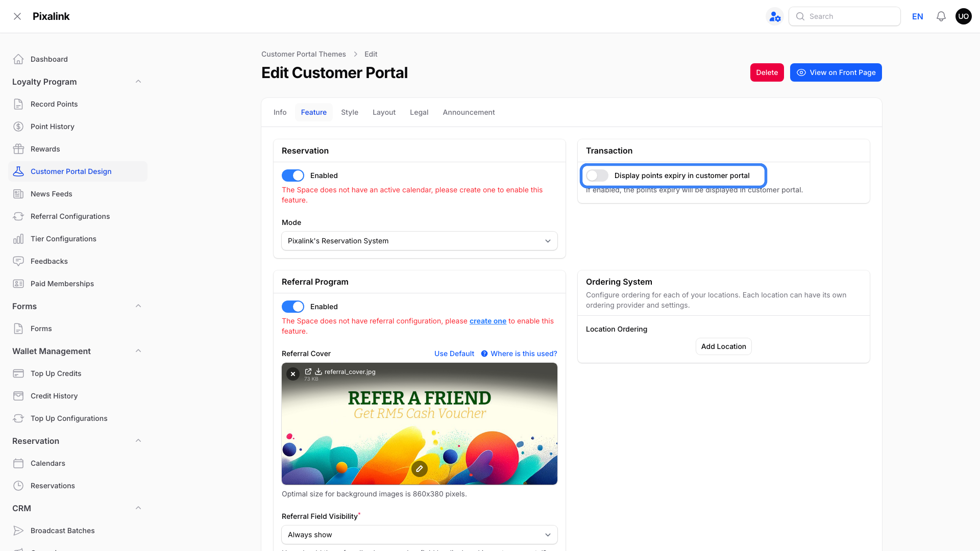This screenshot has height=551, width=980.
Task: Click View on Front Page button
Action: 836,72
